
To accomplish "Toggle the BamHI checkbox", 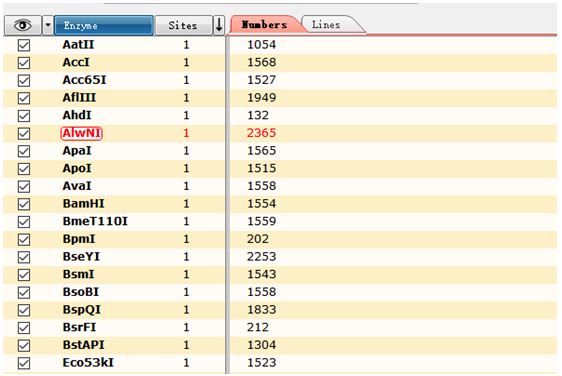I will (24, 204).
